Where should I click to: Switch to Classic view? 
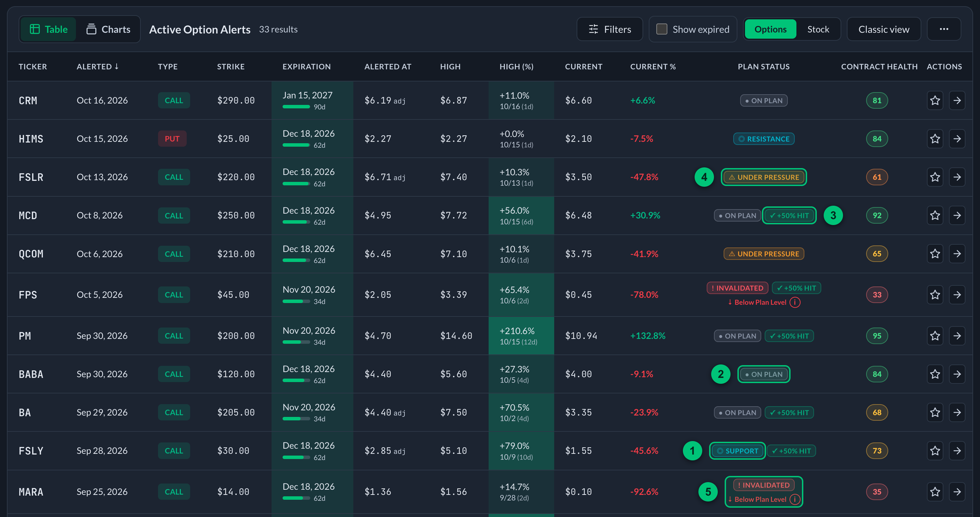pyautogui.click(x=884, y=29)
